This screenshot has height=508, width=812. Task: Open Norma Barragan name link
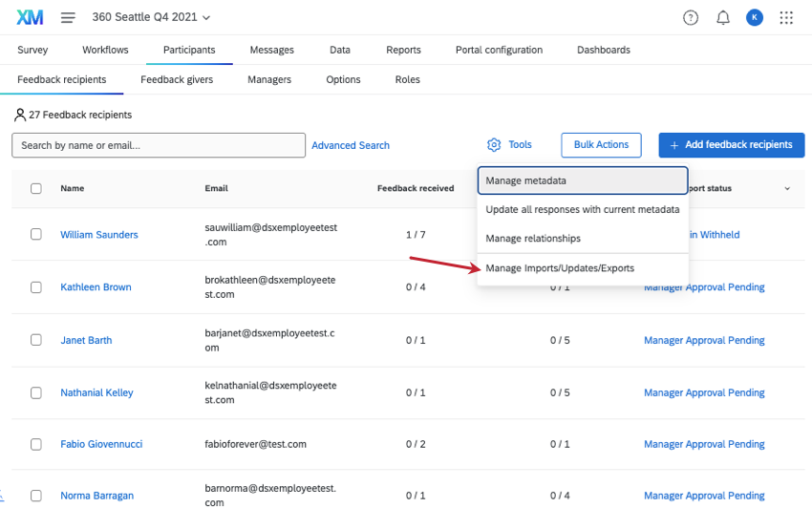(x=96, y=496)
